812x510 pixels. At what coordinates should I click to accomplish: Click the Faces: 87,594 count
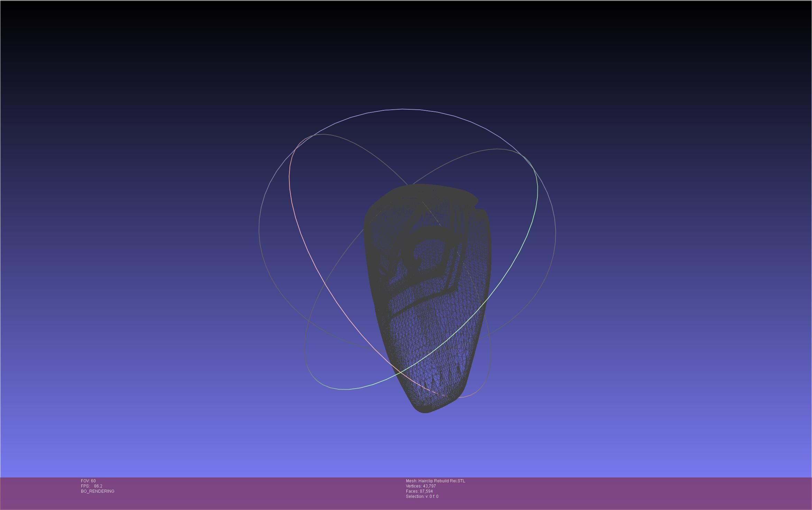419,491
